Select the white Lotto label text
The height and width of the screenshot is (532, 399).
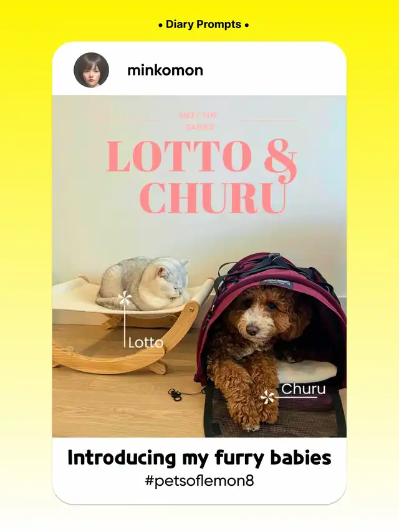click(x=146, y=342)
